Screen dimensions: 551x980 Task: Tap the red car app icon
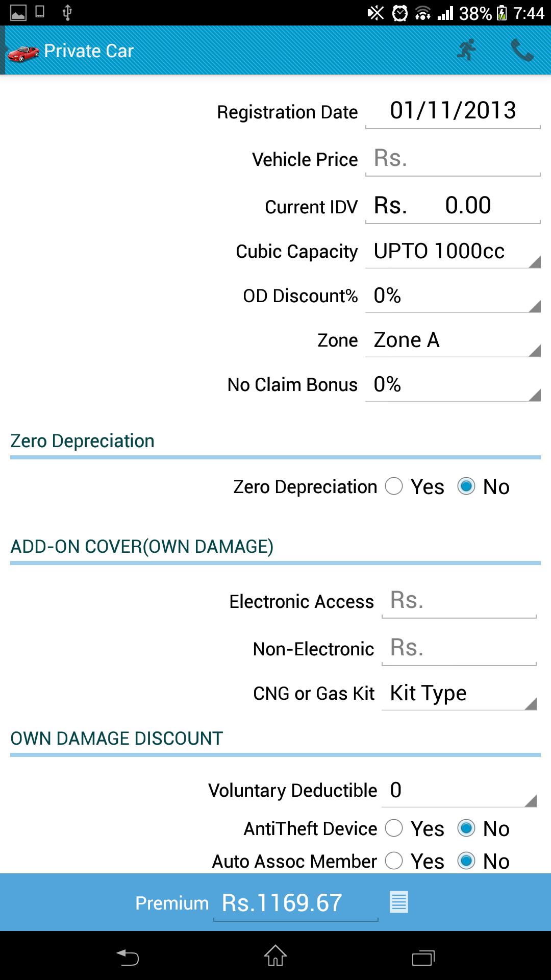pos(23,52)
